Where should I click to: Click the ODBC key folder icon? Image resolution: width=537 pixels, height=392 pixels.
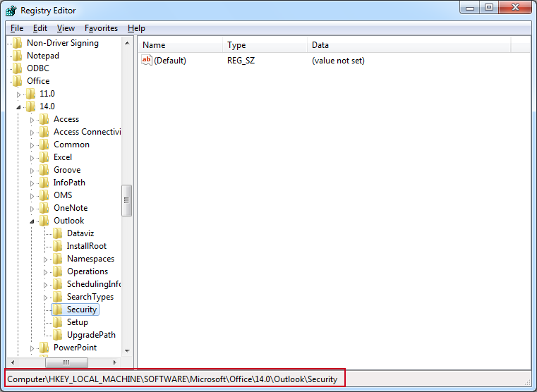click(x=17, y=68)
